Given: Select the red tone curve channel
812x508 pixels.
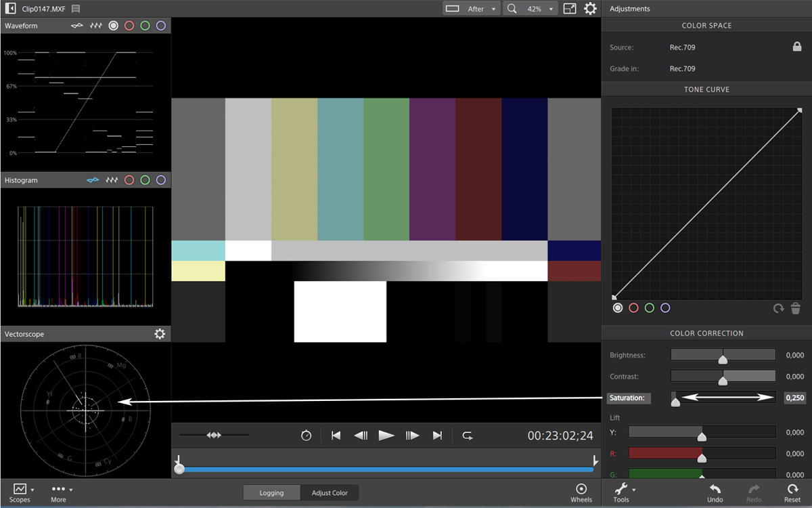Looking at the screenshot, I should click(x=633, y=308).
